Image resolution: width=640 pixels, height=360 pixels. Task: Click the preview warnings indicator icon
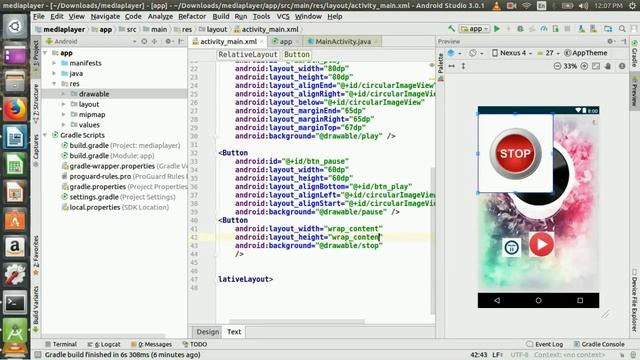pos(622,66)
